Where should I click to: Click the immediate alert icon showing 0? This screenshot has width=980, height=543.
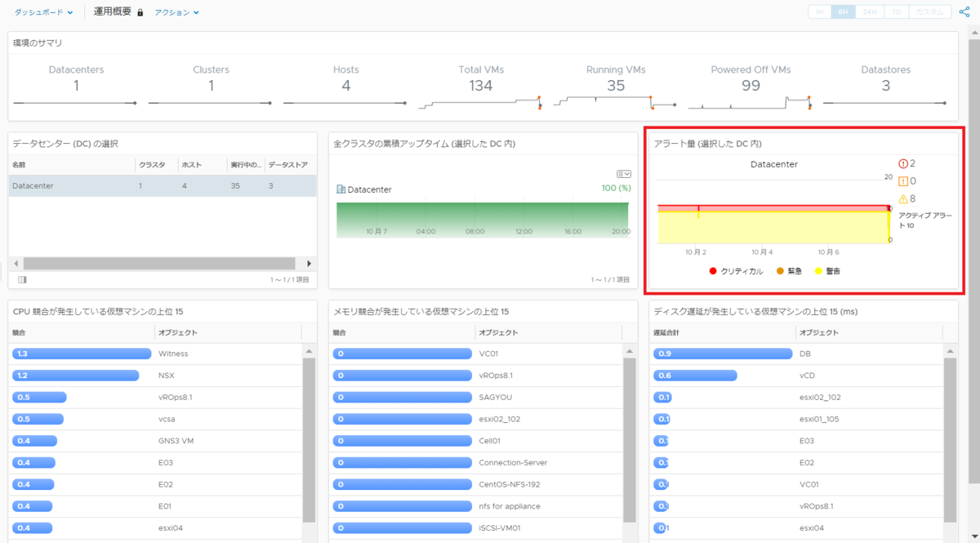(x=903, y=181)
